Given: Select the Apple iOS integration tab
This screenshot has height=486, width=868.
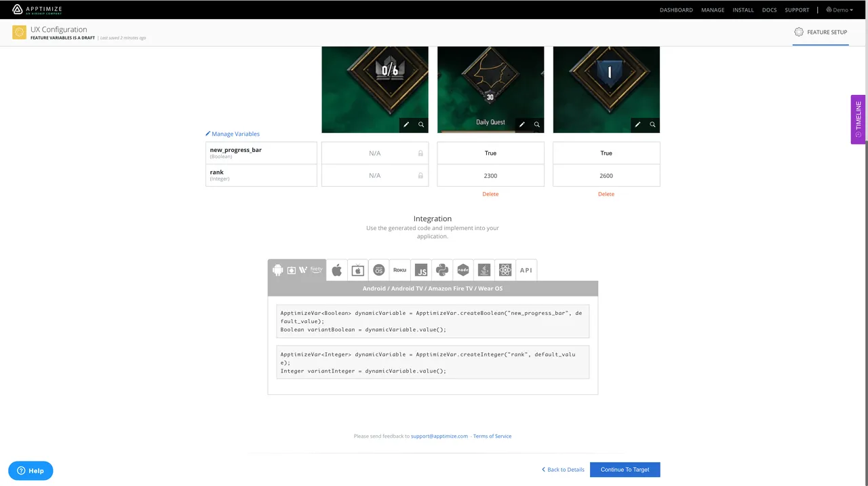Looking at the screenshot, I should click(337, 270).
